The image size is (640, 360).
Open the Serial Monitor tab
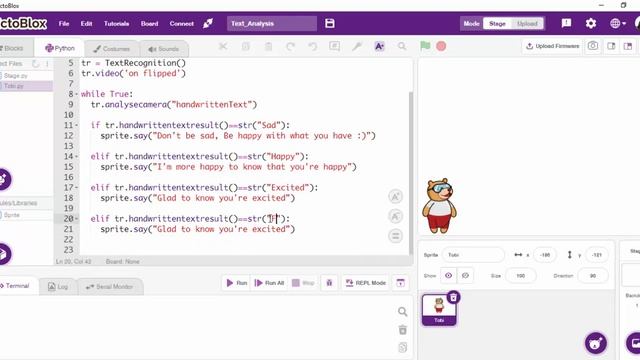click(109, 287)
